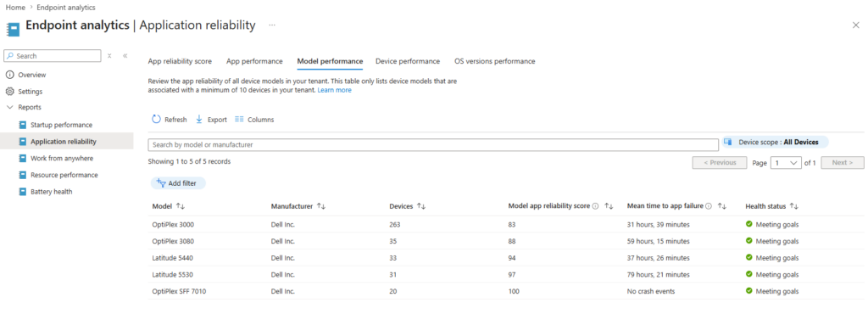
Task: Click the Add filter button
Action: pos(178,182)
